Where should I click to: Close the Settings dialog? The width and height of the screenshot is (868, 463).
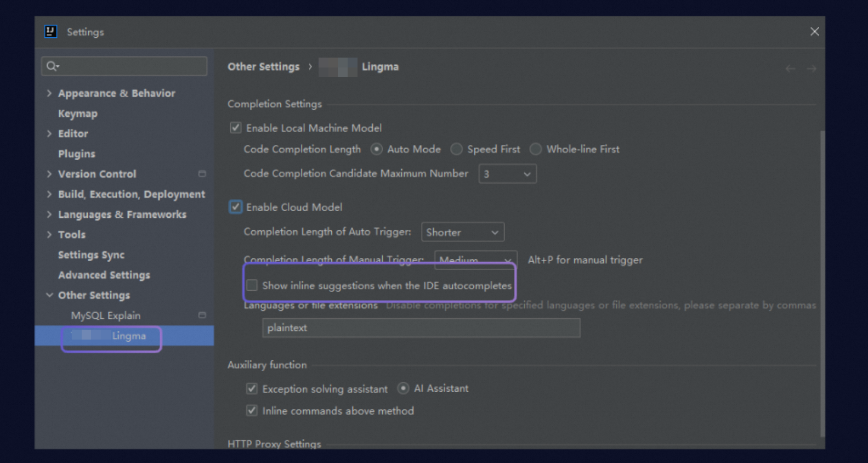click(814, 32)
